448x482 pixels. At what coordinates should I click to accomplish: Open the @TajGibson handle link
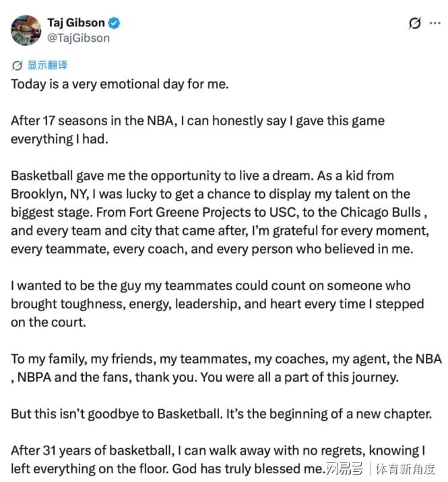click(x=78, y=38)
